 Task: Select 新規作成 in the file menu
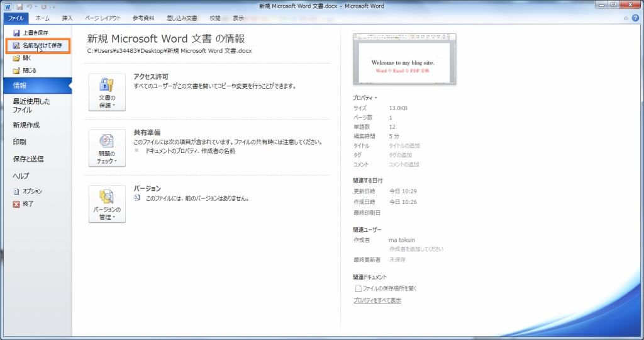tap(26, 125)
